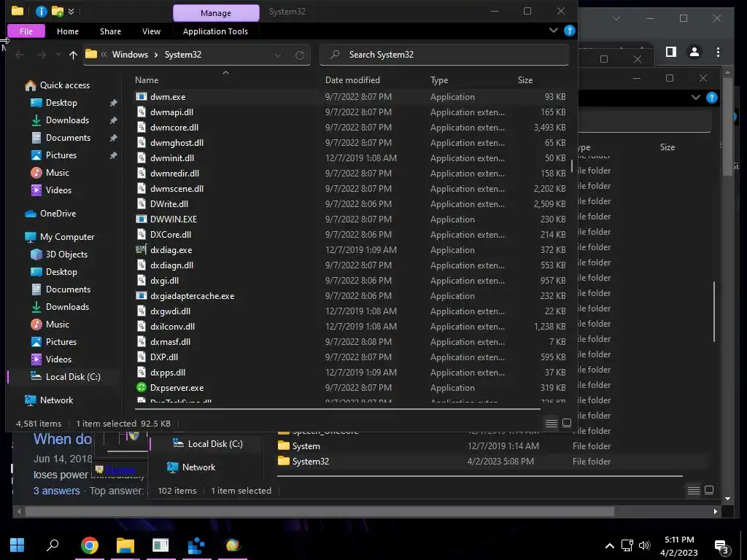Select the DWWIN.EXE application file
The image size is (747, 560).
(174, 219)
